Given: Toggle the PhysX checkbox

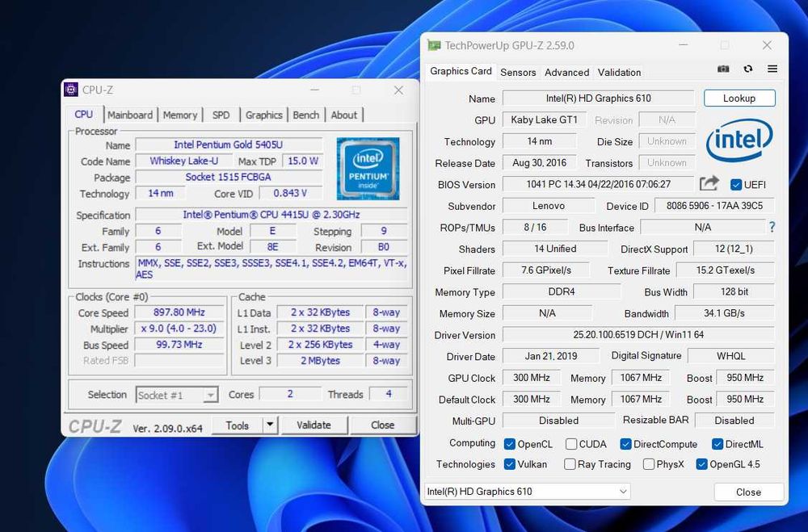Looking at the screenshot, I should pos(649,464).
